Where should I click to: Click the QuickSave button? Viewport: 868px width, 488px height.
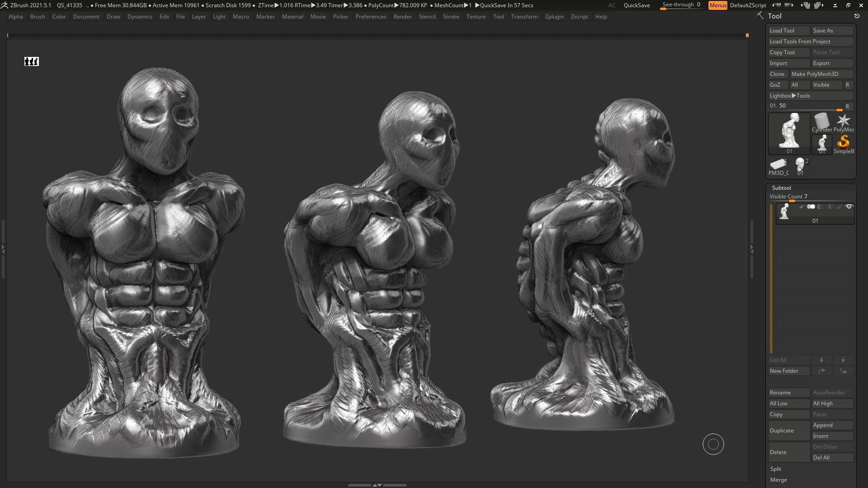point(637,5)
